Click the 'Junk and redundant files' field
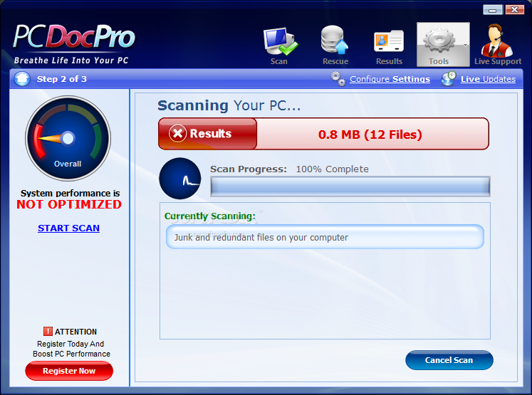This screenshot has width=532, height=395. click(325, 237)
